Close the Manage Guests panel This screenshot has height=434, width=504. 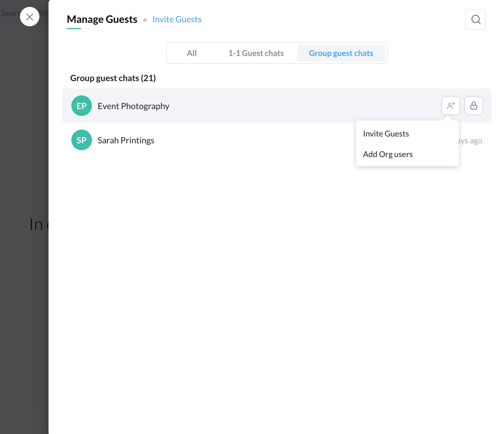click(29, 17)
